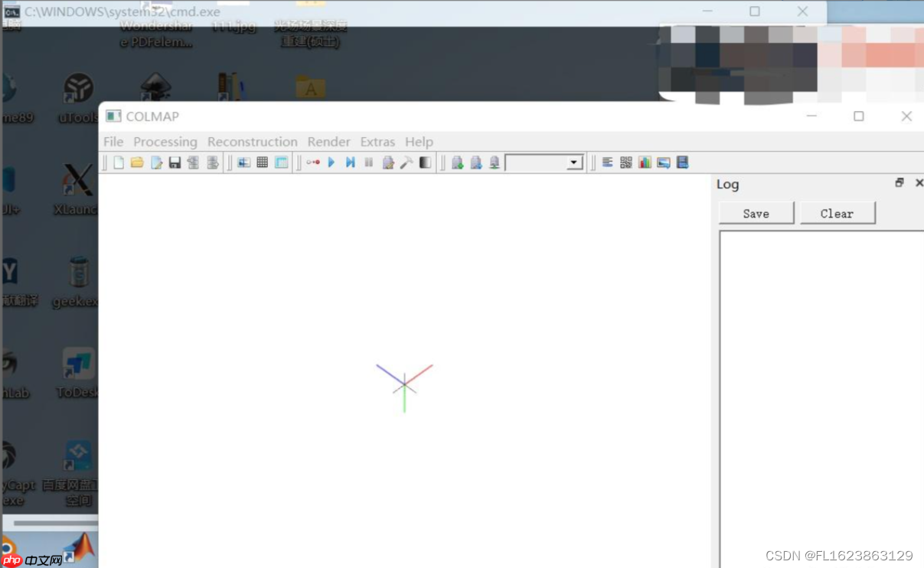The height and width of the screenshot is (568, 924).
Task: Open the File menu
Action: pyautogui.click(x=113, y=142)
